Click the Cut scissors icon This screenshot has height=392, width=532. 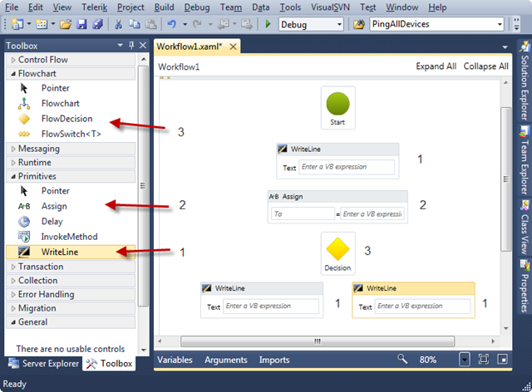[118, 24]
